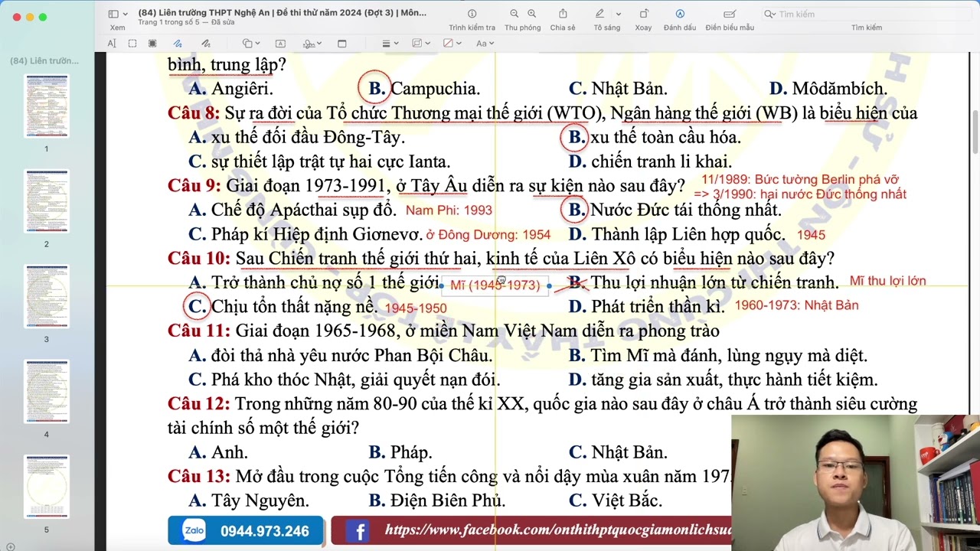This screenshot has width=980, height=551.
Task: Open the Shapes dropdown
Action: tap(251, 44)
